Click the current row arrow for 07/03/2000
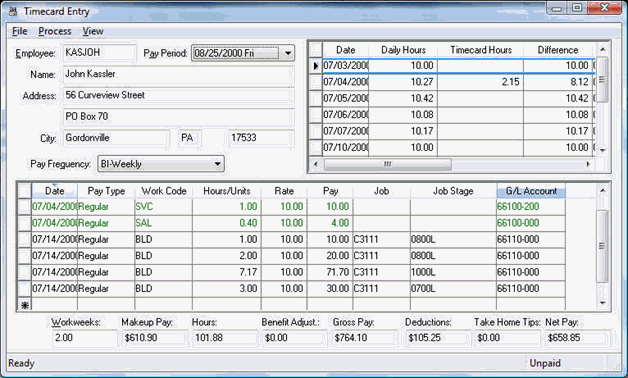 click(x=316, y=66)
